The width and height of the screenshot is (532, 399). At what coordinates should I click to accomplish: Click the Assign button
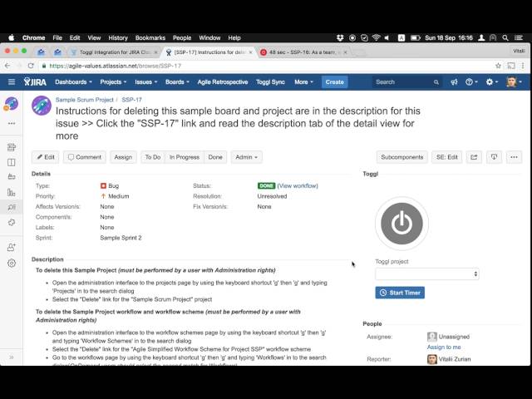click(x=123, y=157)
